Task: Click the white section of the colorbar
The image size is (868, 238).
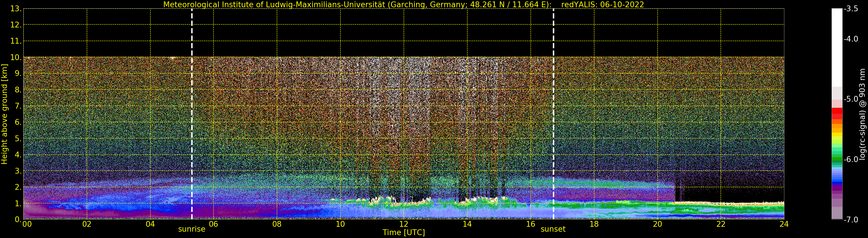Action: [x=837, y=47]
